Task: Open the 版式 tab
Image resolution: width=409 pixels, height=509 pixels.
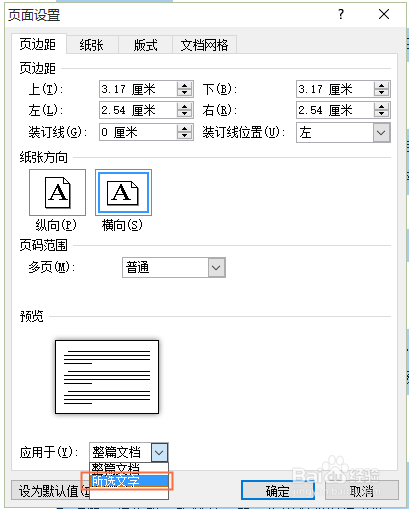Action: (x=145, y=45)
